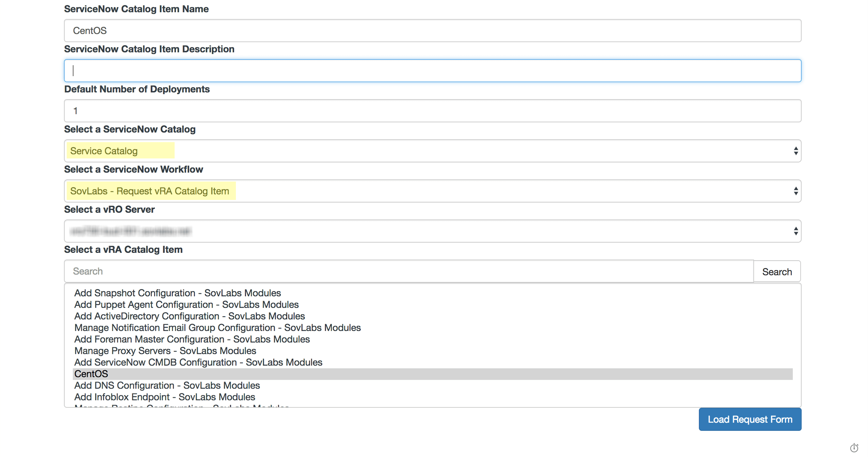Select Add Infoblox Endpoint list item
Viewport: 868px width, 457px height.
164,397
